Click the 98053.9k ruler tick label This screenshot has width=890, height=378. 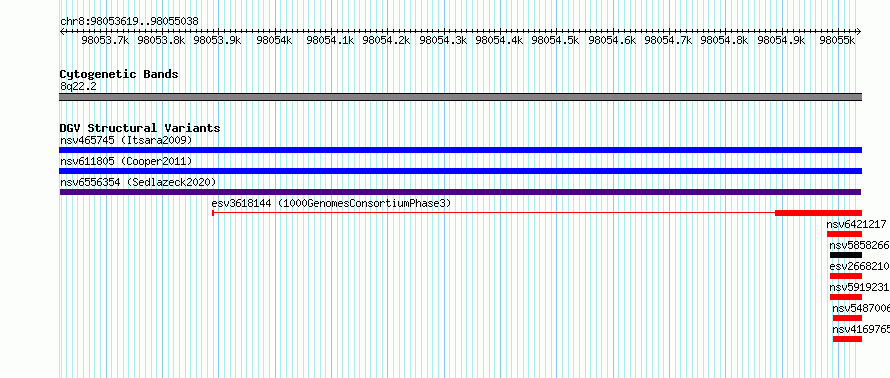(217, 40)
